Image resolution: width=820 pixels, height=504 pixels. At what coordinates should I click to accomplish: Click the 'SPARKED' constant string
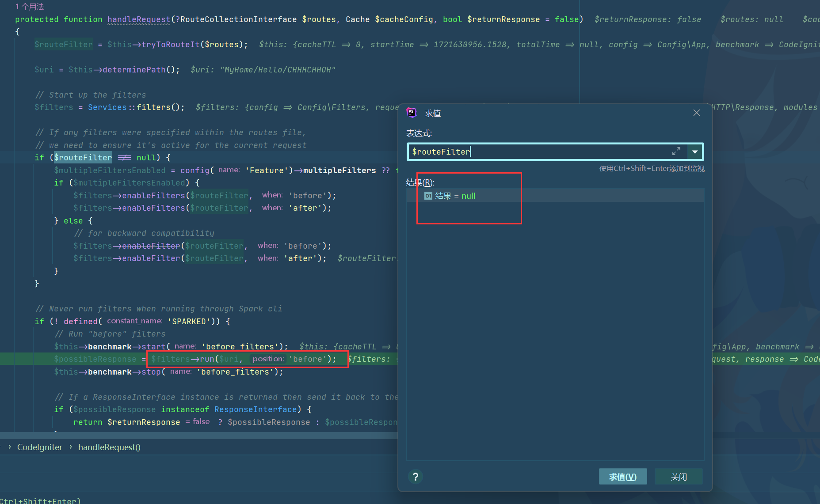pyautogui.click(x=189, y=322)
